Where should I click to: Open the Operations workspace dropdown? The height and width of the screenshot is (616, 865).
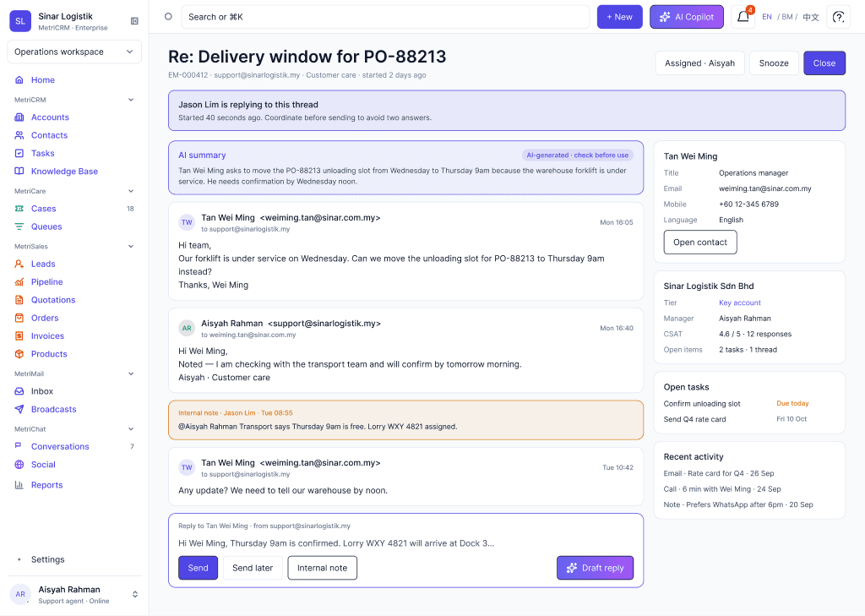[x=74, y=52]
